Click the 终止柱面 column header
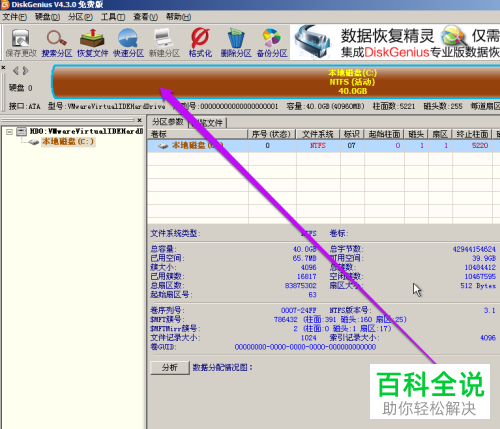 pos(472,134)
